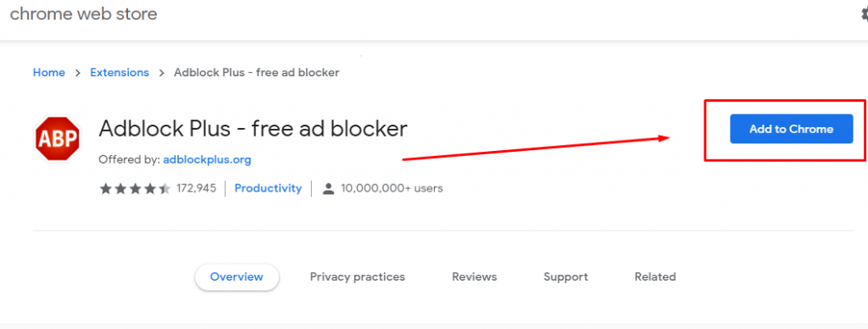
Task: Click the Add to Chrome button
Action: pyautogui.click(x=791, y=129)
